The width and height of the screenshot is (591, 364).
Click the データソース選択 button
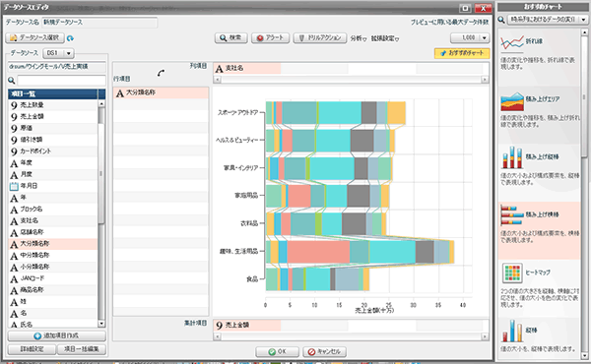coord(34,37)
